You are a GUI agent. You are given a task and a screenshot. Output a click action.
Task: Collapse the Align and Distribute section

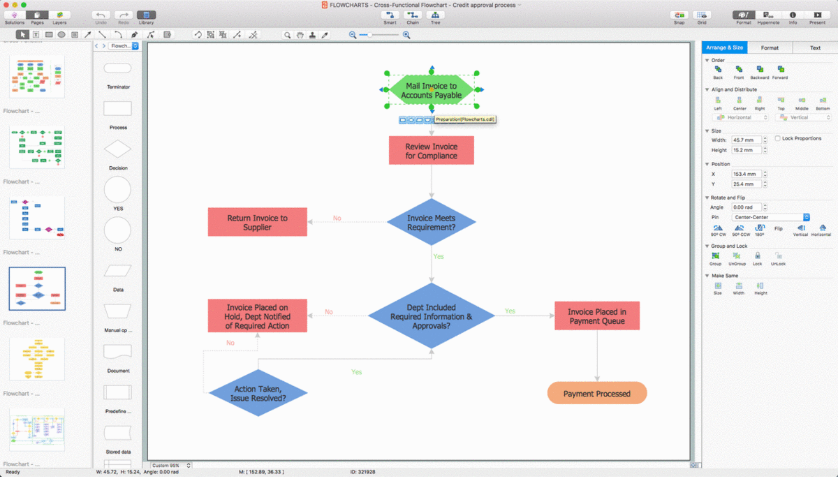point(707,89)
